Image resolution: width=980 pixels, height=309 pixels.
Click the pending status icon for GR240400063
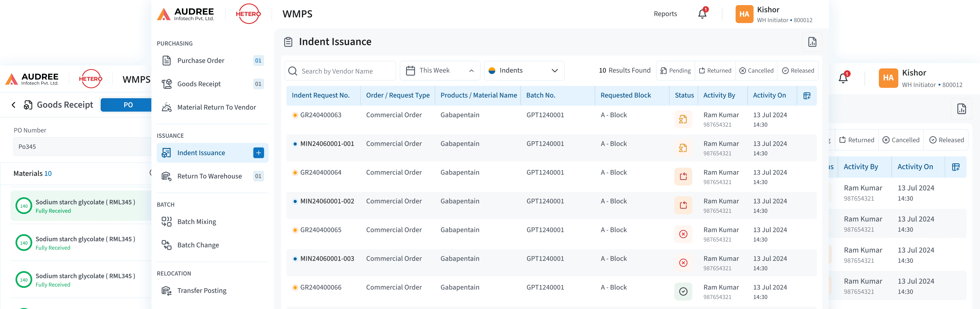tap(683, 119)
